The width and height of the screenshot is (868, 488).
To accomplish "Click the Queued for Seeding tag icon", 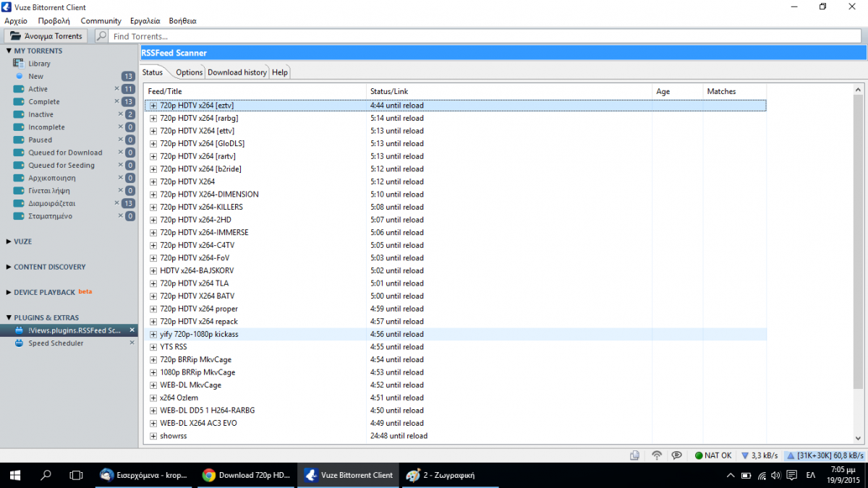I will [x=19, y=165].
